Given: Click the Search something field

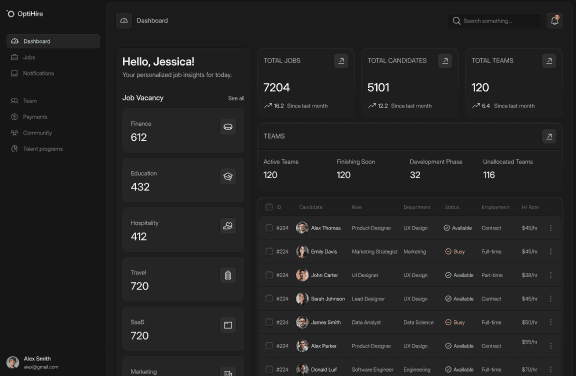Looking at the screenshot, I should [x=495, y=21].
